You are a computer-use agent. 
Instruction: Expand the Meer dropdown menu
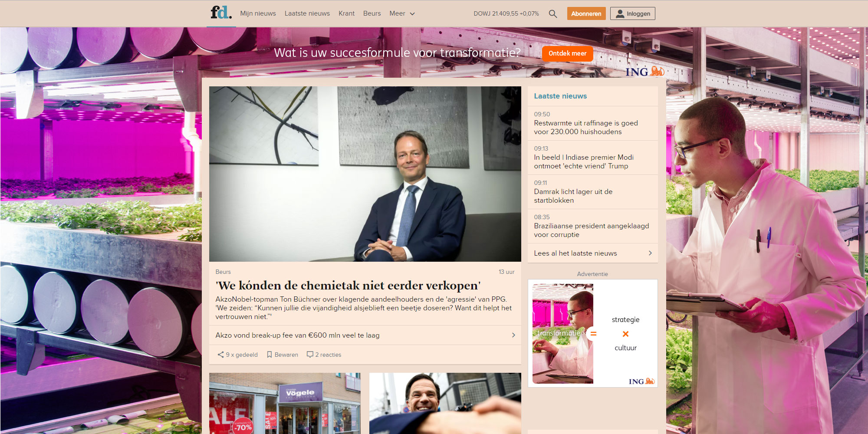402,13
